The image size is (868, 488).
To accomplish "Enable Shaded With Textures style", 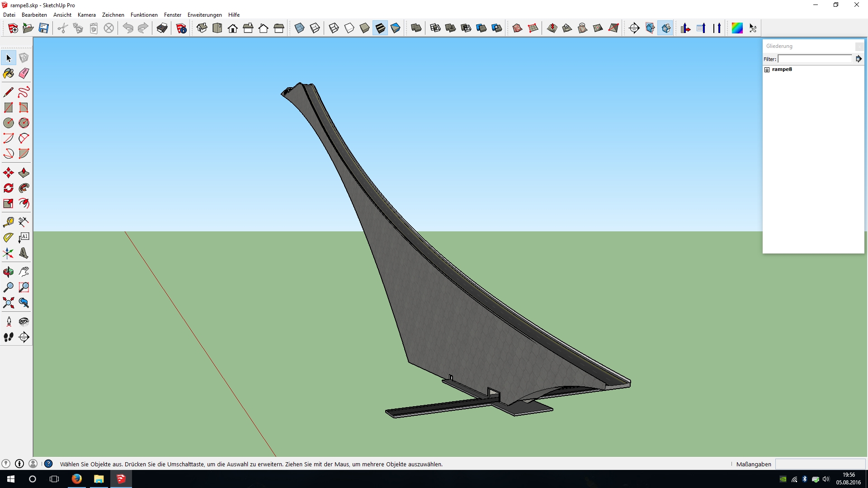I will (x=380, y=28).
